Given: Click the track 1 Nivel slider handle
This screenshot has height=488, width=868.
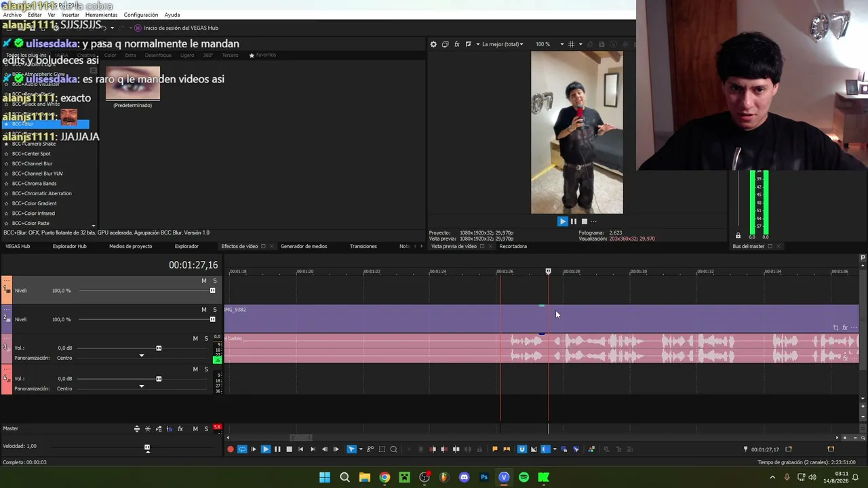Looking at the screenshot, I should [x=212, y=291].
